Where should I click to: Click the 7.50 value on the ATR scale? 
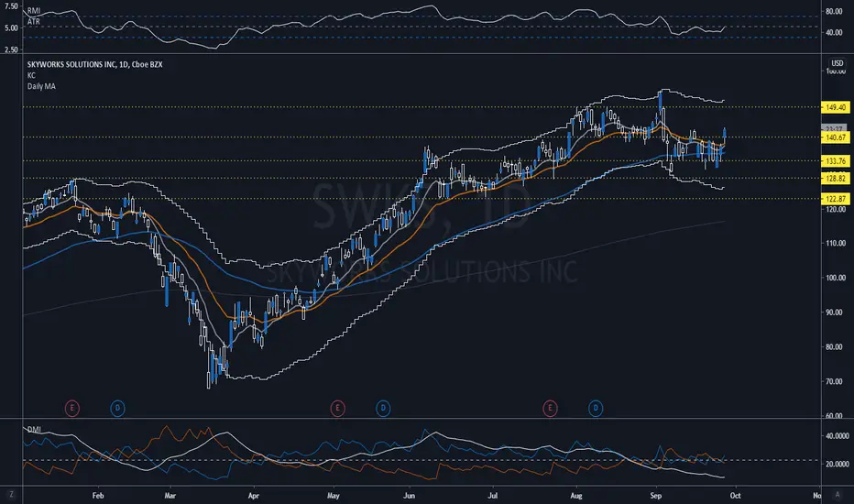(x=11, y=6)
